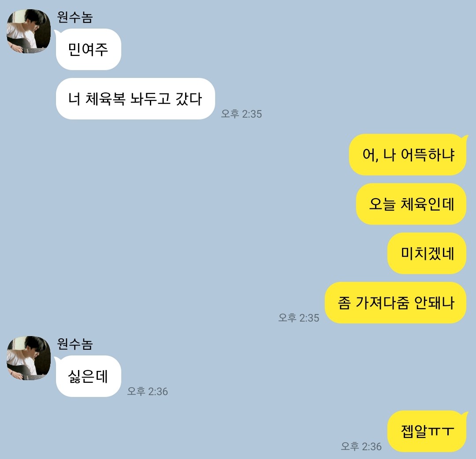This screenshot has height=459, width=476.
Task: Select the 너 체육복 놔두고 갔다 message
Action: point(135,99)
